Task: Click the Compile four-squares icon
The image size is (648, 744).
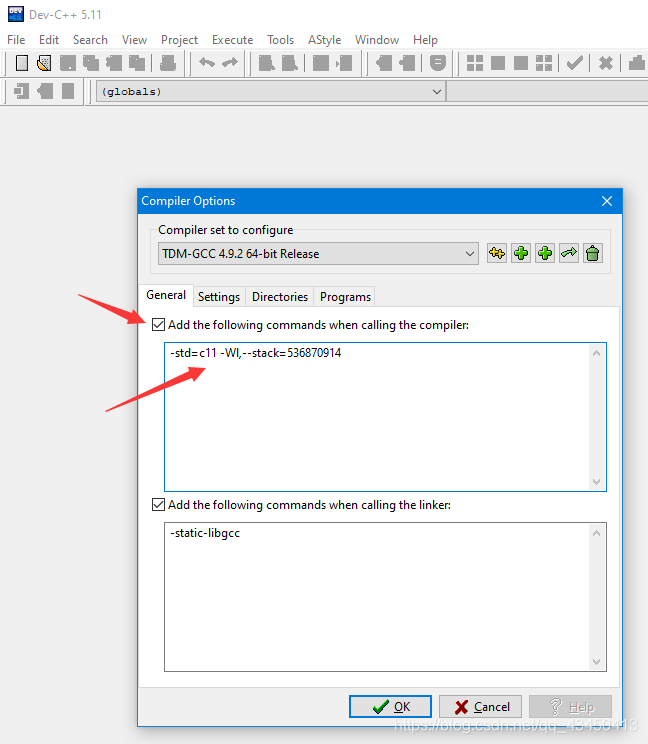Action: (x=474, y=63)
